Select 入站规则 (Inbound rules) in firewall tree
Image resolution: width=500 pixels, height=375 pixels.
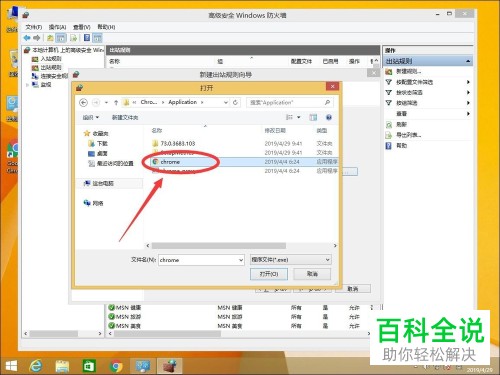pyautogui.click(x=47, y=59)
